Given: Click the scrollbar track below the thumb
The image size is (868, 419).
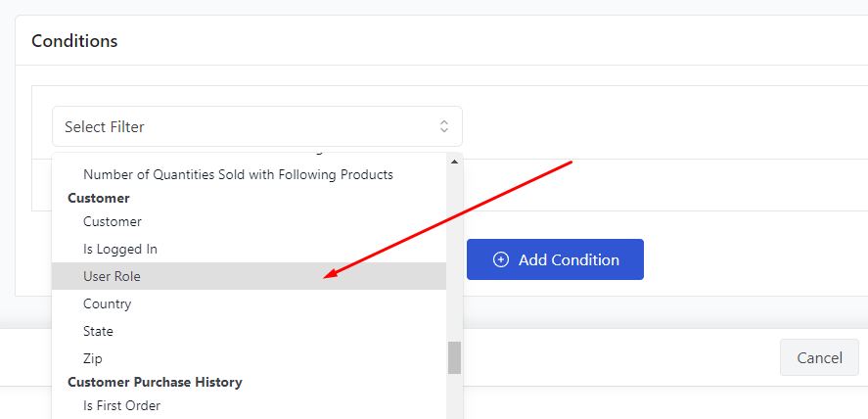Looking at the screenshot, I should tap(454, 396).
